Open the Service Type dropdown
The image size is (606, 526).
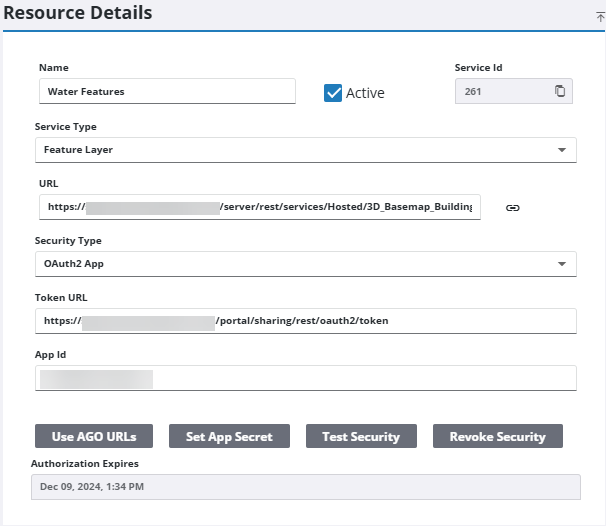pyautogui.click(x=306, y=150)
